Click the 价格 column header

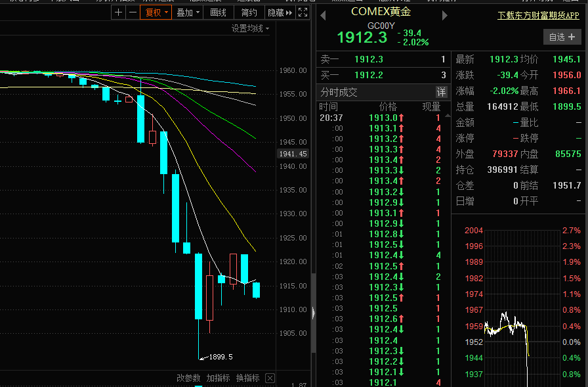[x=388, y=107]
